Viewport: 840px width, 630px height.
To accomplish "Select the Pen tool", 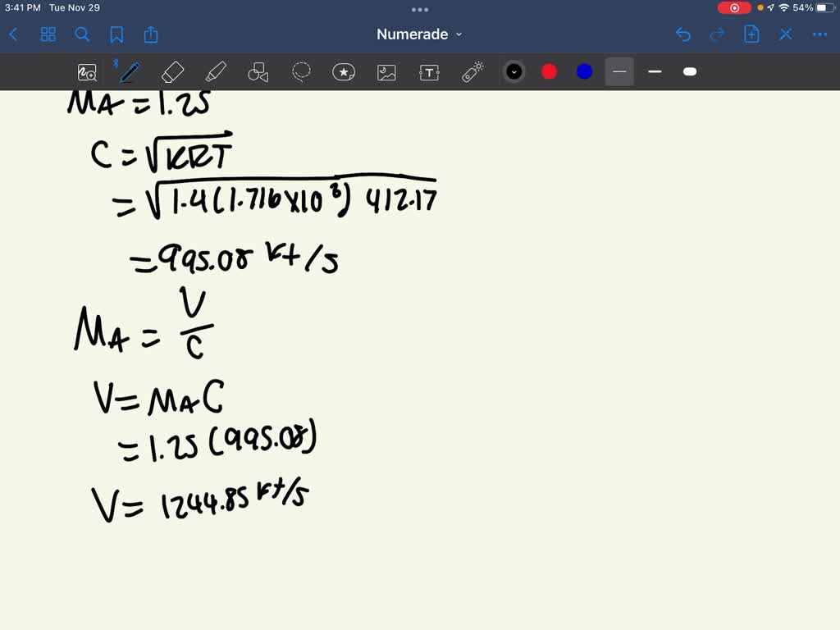I will tap(129, 72).
